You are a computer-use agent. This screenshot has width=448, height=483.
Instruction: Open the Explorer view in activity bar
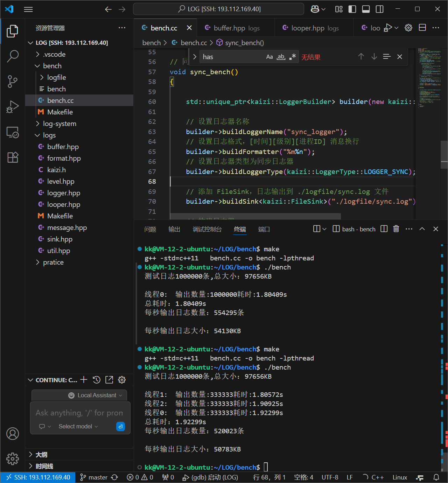(13, 31)
